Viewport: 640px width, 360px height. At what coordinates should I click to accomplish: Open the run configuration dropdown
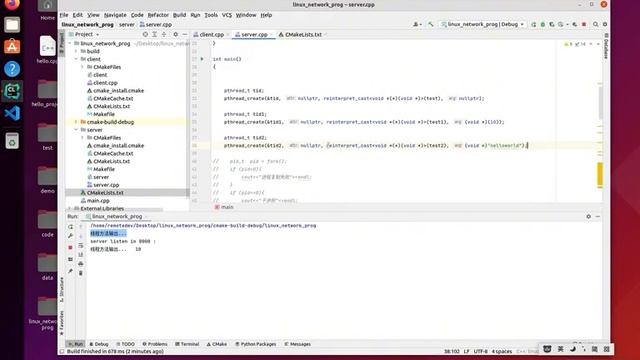tap(483, 24)
